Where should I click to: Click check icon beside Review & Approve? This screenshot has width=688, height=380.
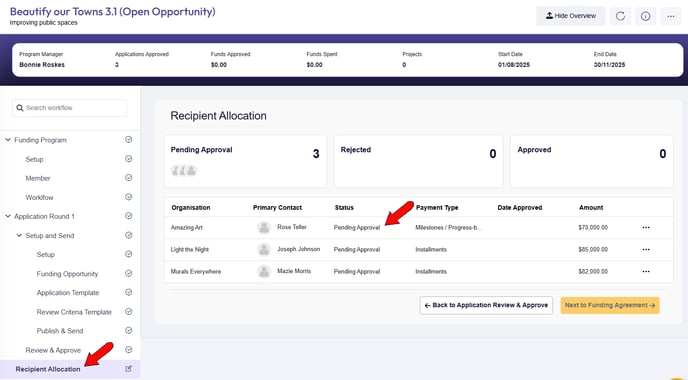129,350
